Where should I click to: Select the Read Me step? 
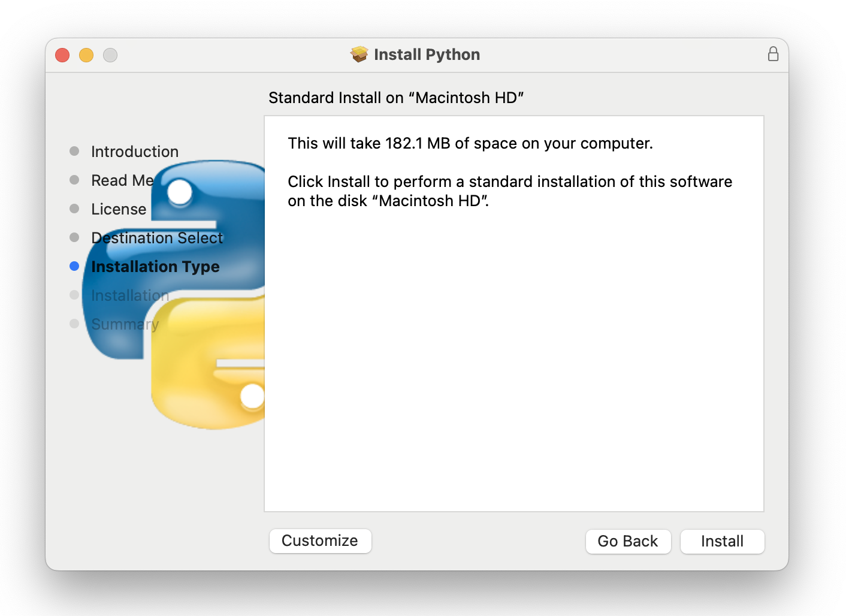point(122,180)
